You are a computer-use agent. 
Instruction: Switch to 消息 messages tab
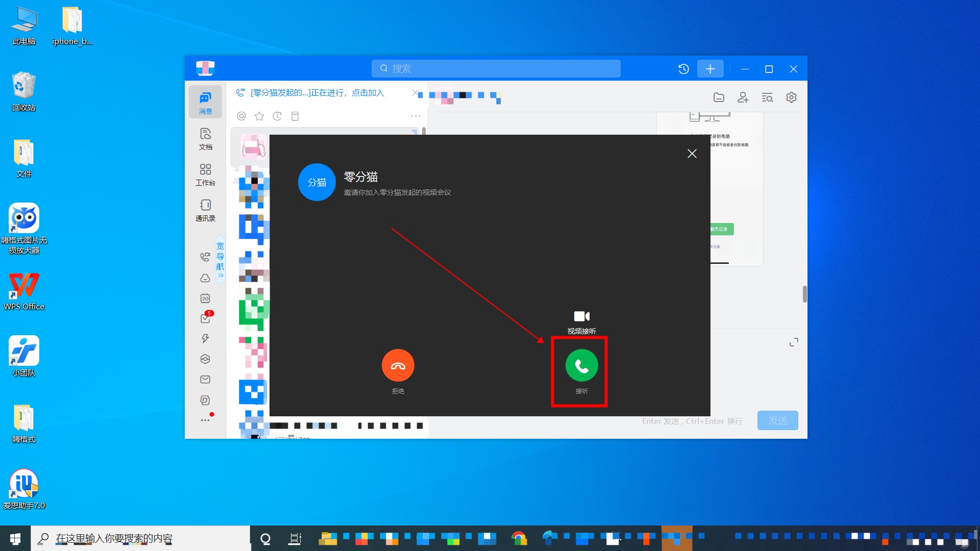click(x=205, y=102)
